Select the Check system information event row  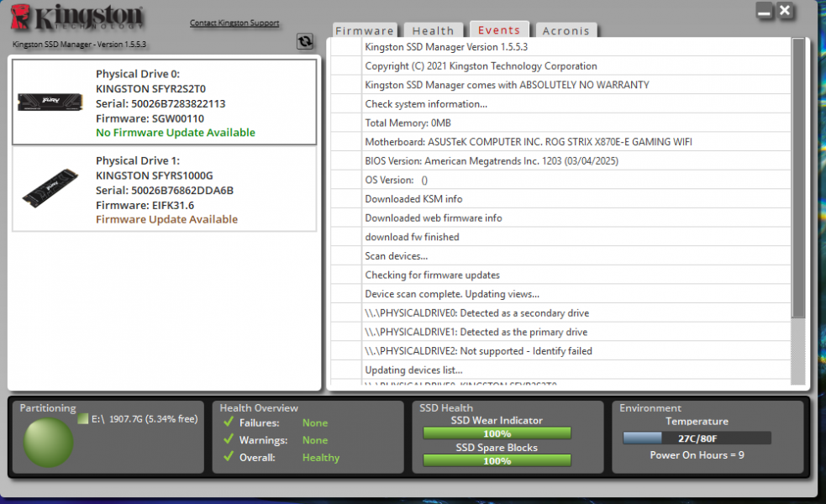(560, 104)
